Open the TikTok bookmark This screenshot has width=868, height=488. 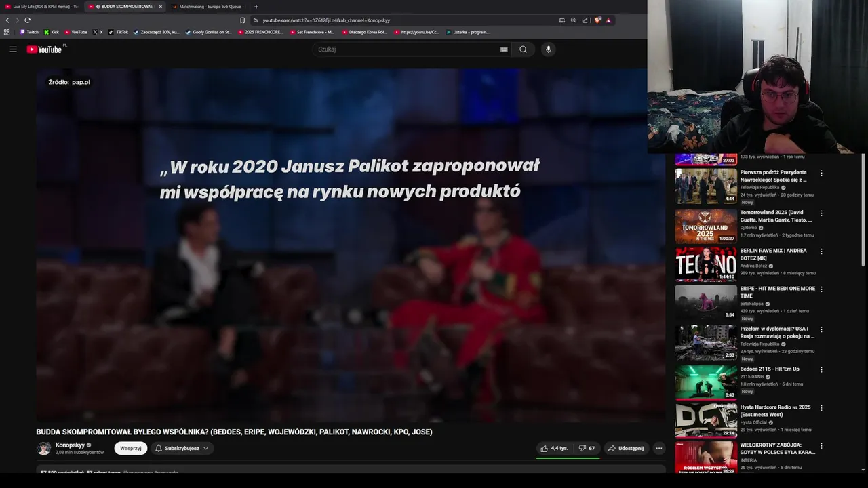click(118, 32)
